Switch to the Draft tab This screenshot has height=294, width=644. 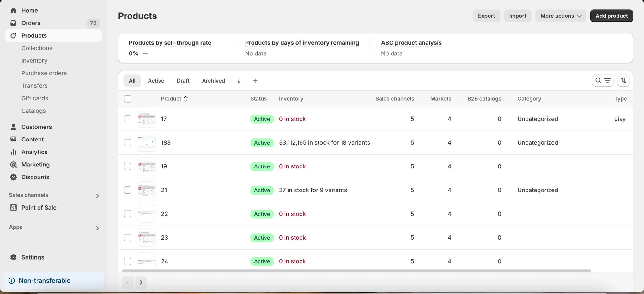183,81
